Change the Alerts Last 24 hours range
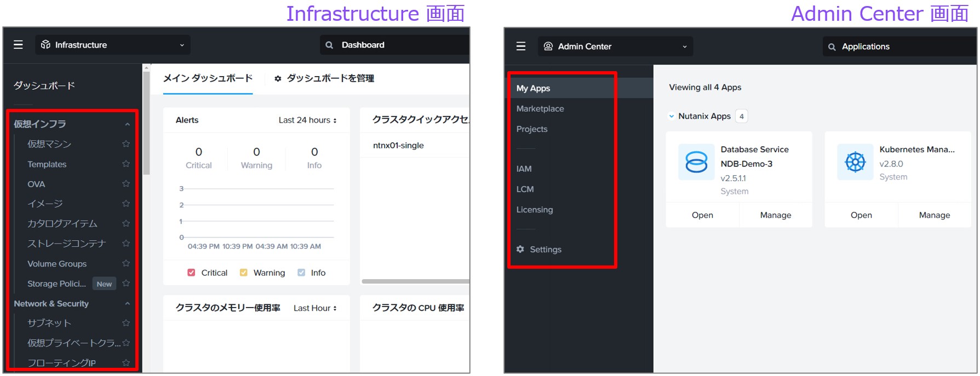The height and width of the screenshot is (376, 980). click(307, 120)
